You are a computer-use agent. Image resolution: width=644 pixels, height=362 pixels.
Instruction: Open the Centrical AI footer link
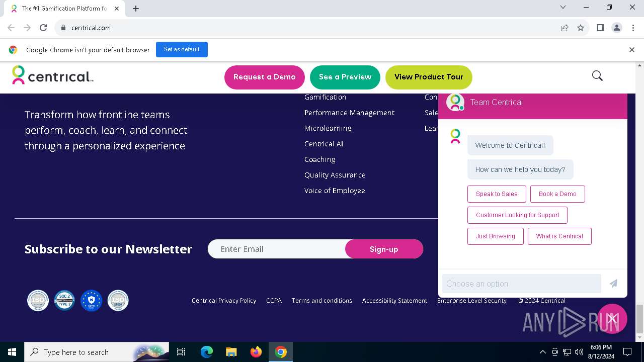tap(324, 144)
